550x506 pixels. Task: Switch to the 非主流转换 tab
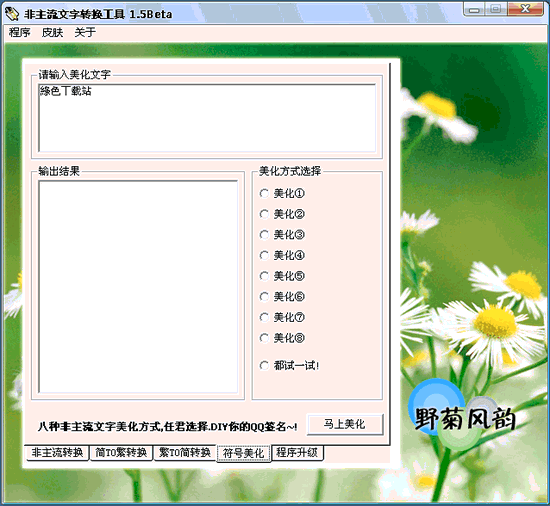coord(58,453)
